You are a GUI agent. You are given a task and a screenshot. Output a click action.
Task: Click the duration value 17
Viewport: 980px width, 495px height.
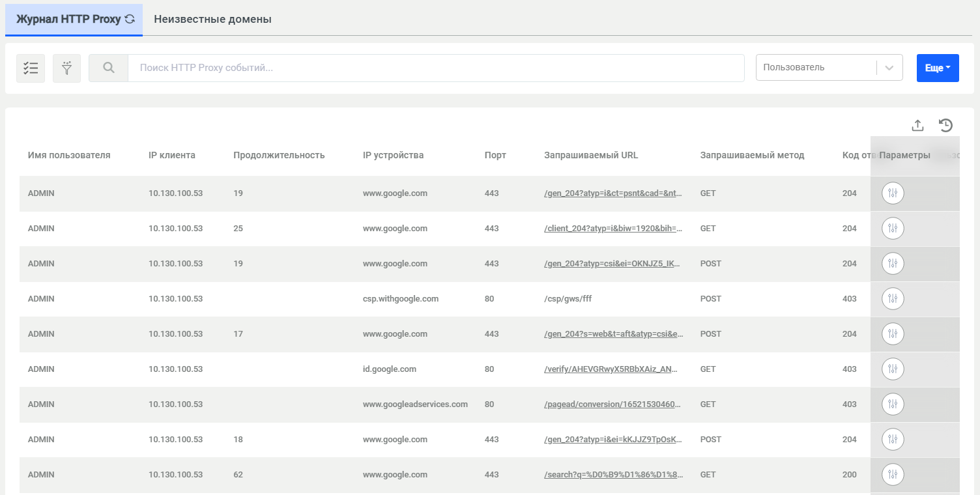(238, 334)
